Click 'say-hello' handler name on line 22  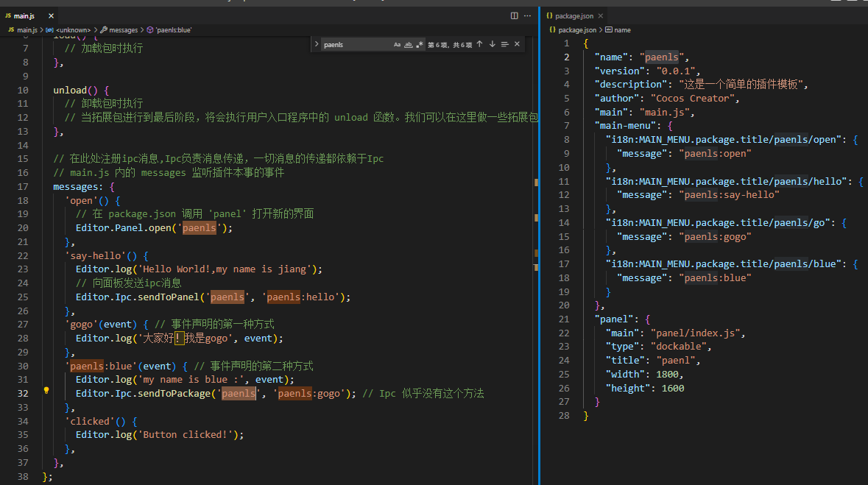(95, 255)
